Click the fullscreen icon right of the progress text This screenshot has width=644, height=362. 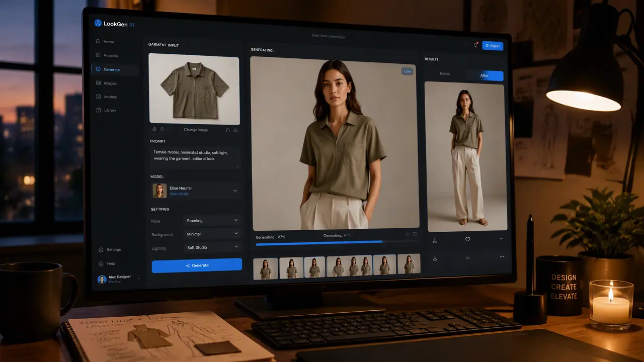pyautogui.click(x=415, y=234)
